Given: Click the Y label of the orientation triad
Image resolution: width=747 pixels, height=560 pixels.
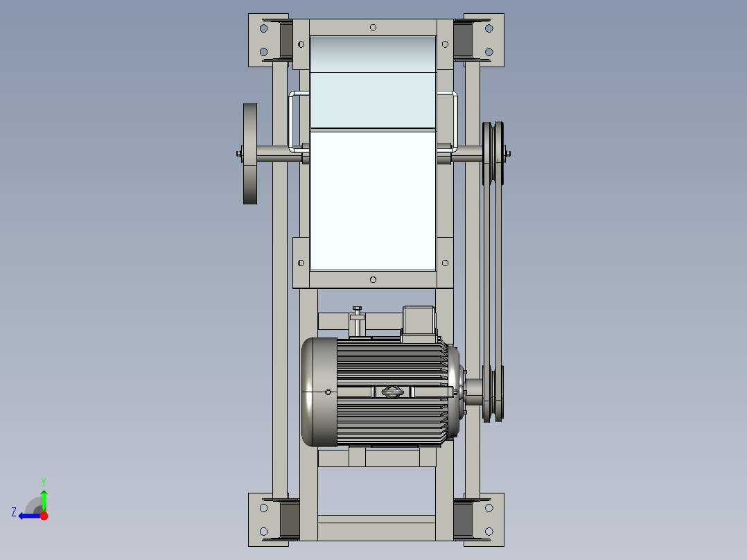Looking at the screenshot, I should click(x=44, y=480).
